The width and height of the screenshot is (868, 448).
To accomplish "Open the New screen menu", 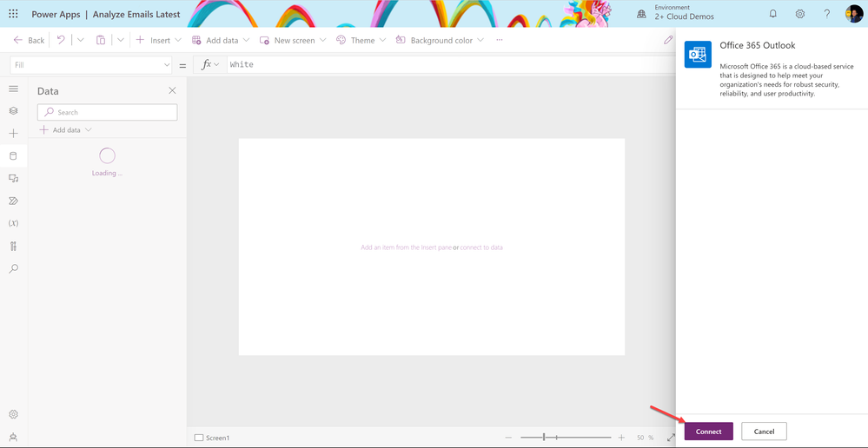I will pyautogui.click(x=292, y=41).
